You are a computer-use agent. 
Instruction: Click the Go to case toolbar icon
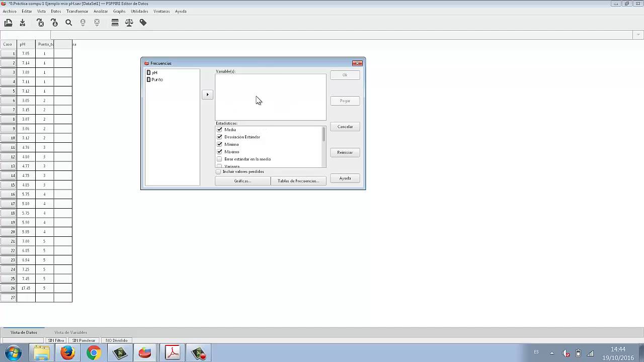click(54, 23)
